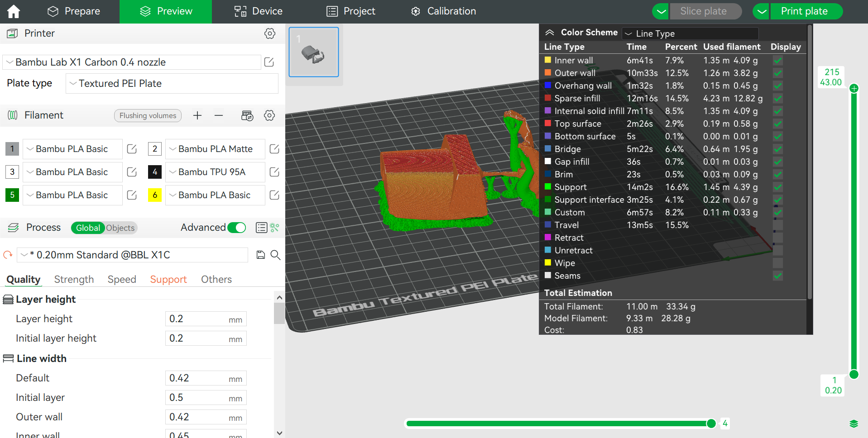Toggle display of Support lines
The height and width of the screenshot is (438, 868).
coord(778,187)
